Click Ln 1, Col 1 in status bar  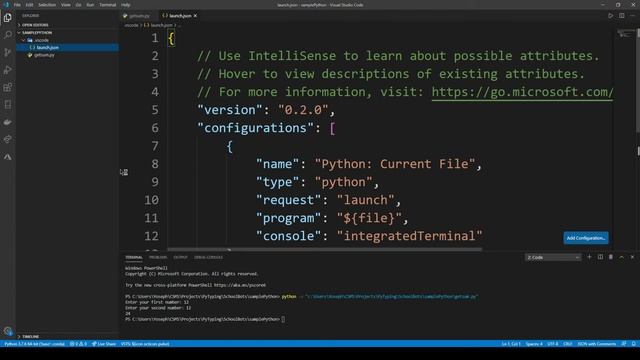click(x=511, y=344)
